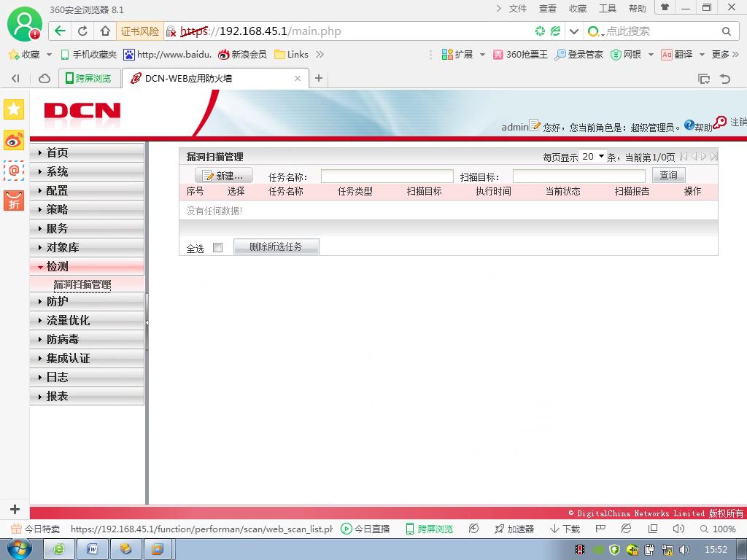Open the browser home page icon

tap(105, 31)
